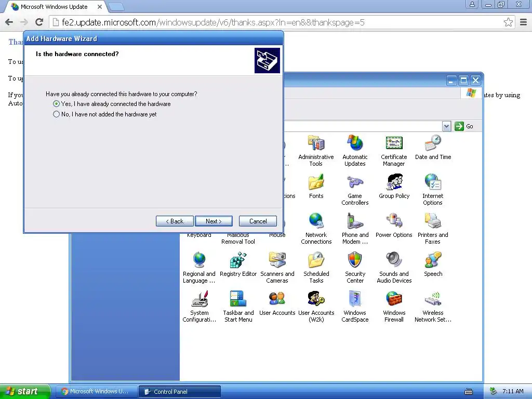Open Power Options icon
This screenshot has width=532, height=399.
coord(394,221)
